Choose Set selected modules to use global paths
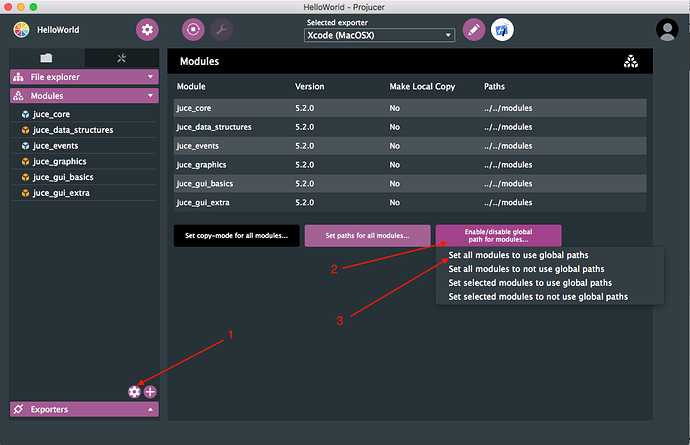Screen dimensions: 690x445 pyautogui.click(x=530, y=283)
